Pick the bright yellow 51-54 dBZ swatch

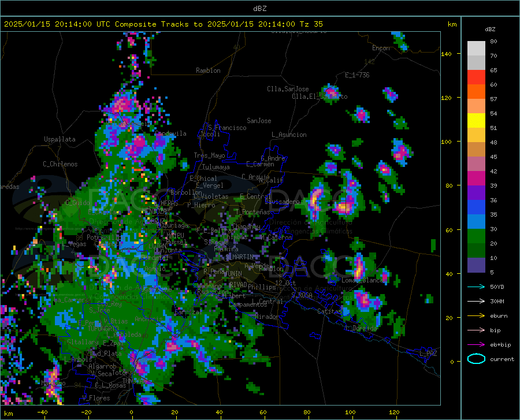(x=476, y=121)
